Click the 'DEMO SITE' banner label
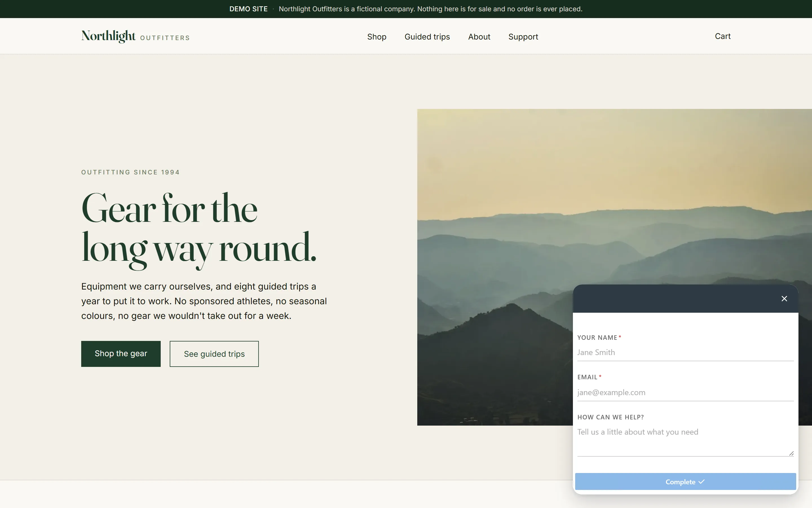The image size is (812, 508). click(248, 9)
